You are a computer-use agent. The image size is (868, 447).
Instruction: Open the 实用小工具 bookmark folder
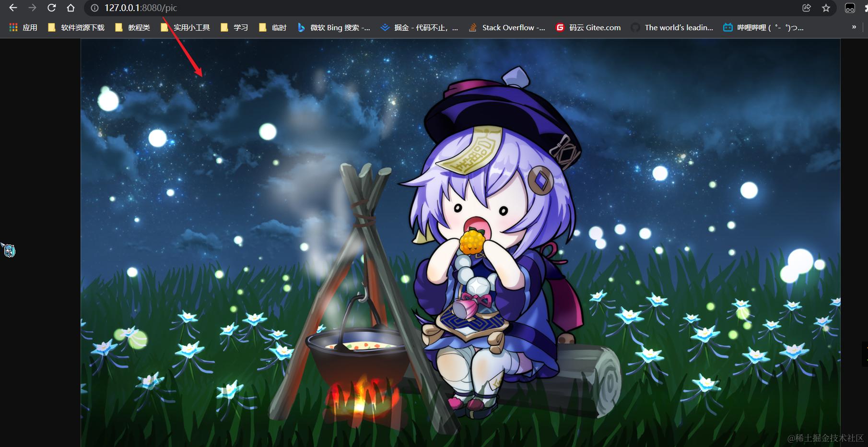[185, 27]
